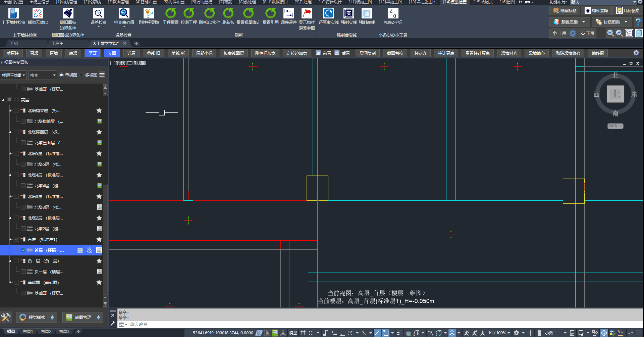Collapse the 高层 tree node

[x=4, y=100]
